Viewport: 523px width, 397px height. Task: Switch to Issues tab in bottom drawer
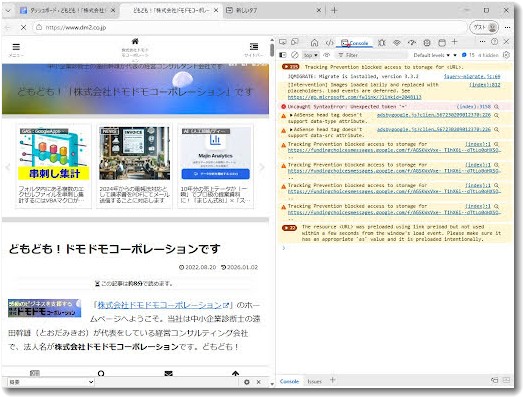click(x=314, y=381)
